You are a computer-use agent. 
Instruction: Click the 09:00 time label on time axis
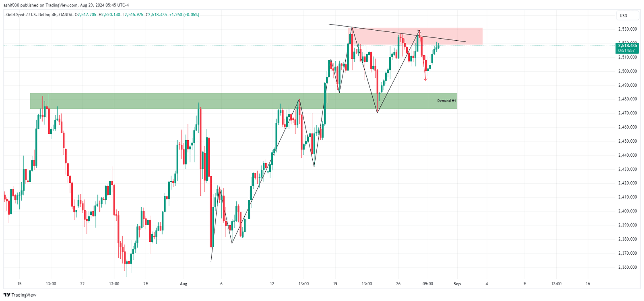(x=428, y=284)
